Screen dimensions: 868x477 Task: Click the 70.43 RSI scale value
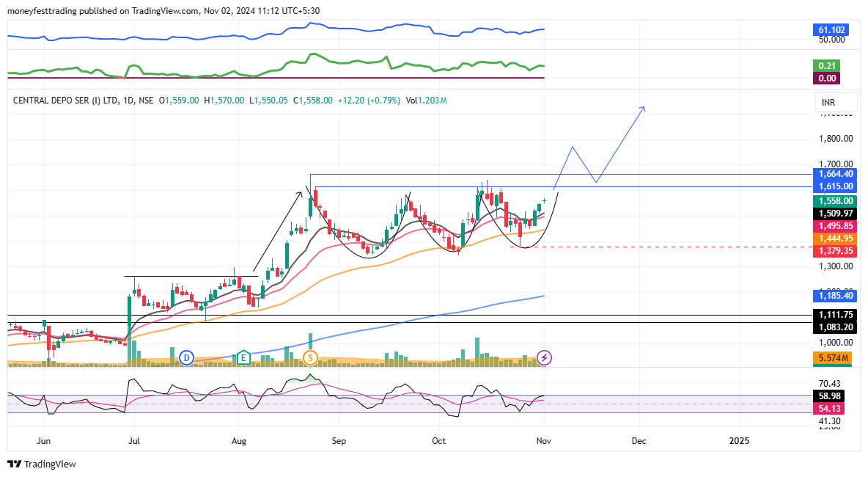(829, 383)
